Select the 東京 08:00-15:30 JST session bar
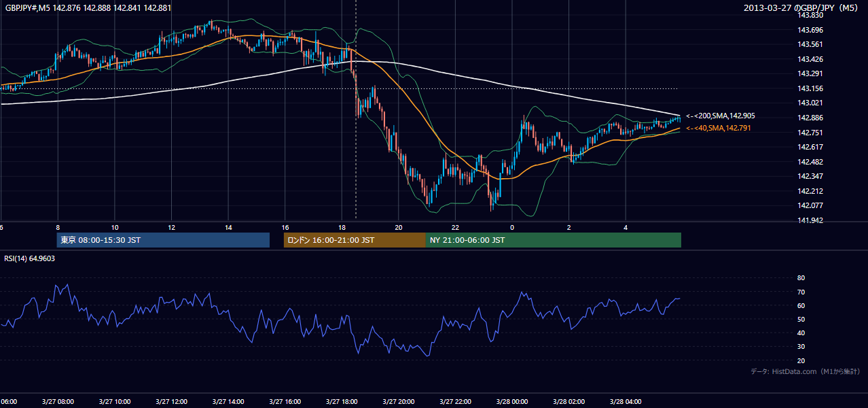 point(163,240)
